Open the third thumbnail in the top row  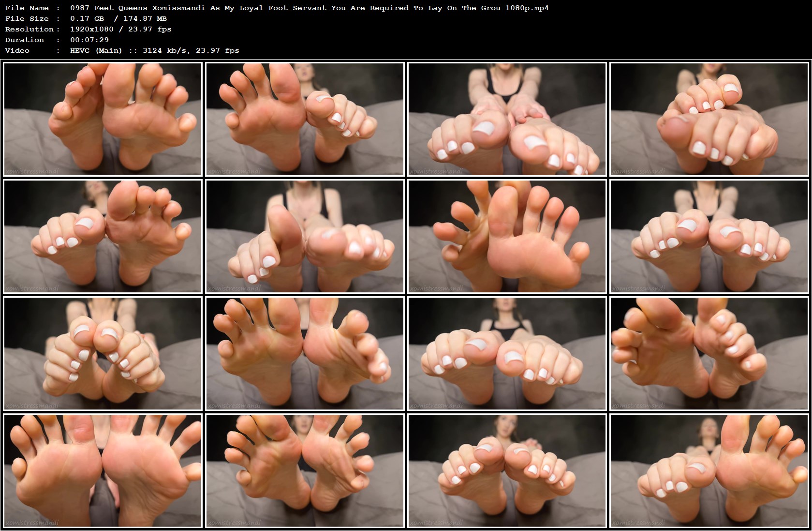(x=507, y=119)
